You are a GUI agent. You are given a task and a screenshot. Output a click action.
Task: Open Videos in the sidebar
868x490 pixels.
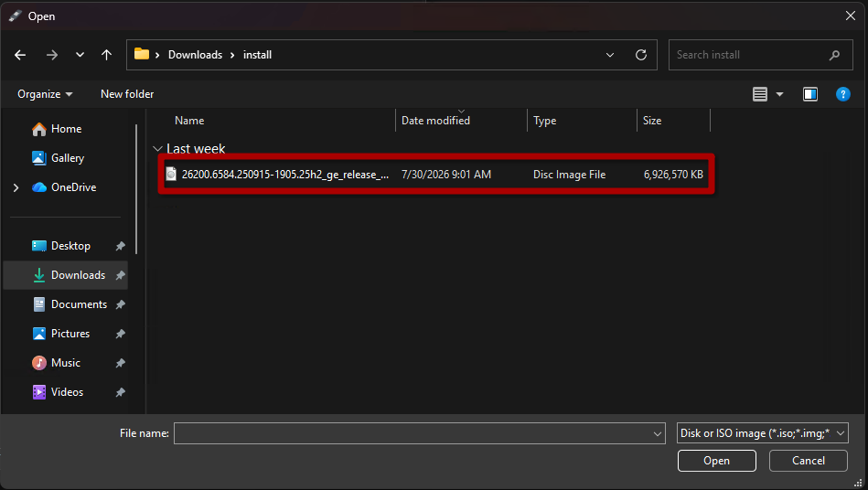coord(67,392)
